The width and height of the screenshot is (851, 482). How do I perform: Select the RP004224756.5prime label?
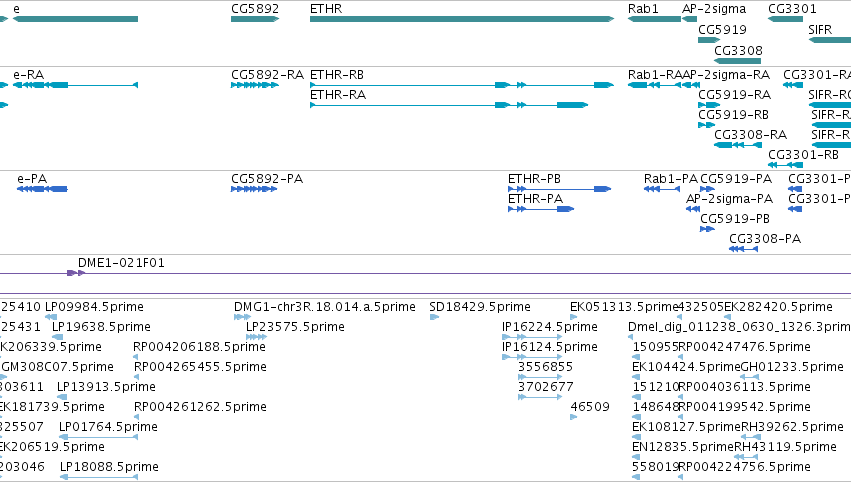click(745, 468)
